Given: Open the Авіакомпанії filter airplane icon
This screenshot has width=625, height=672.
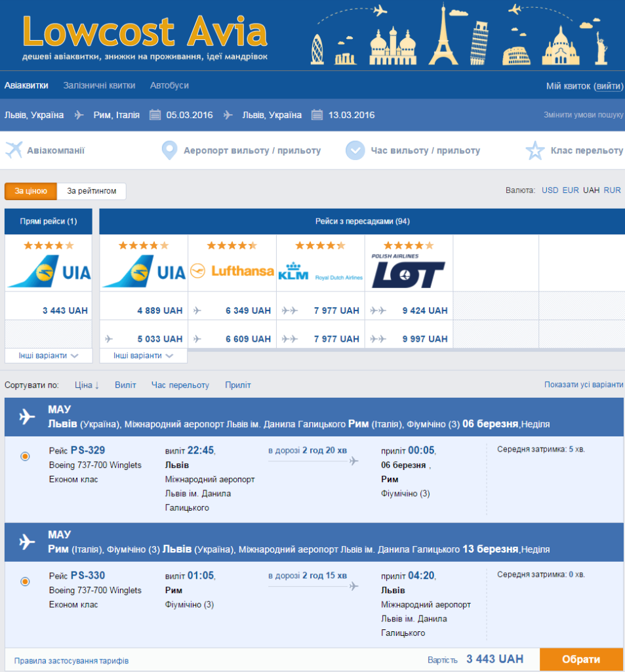Looking at the screenshot, I should click(14, 150).
